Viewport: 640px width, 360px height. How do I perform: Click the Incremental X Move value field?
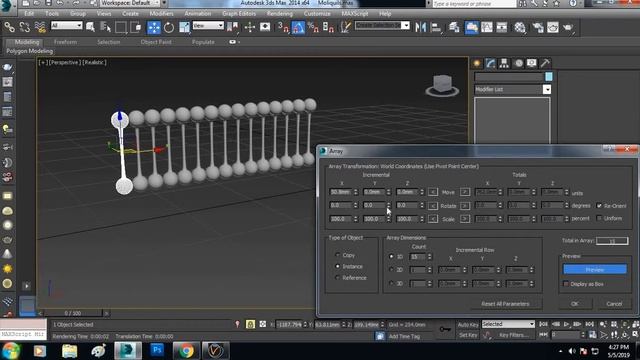coord(340,192)
